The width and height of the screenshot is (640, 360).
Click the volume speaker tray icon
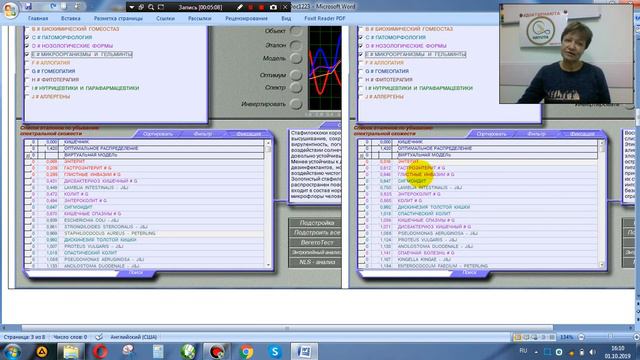(x=592, y=352)
